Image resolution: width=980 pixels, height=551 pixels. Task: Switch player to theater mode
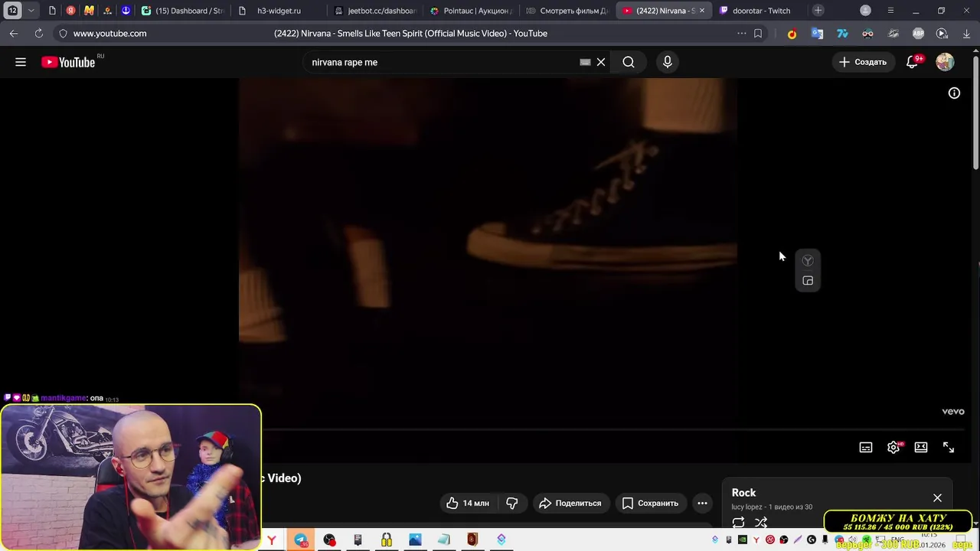921,448
